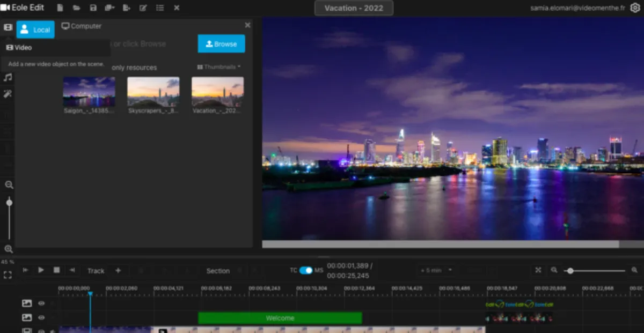Open project folder icon in top toolbar
The width and height of the screenshot is (644, 333).
77,8
